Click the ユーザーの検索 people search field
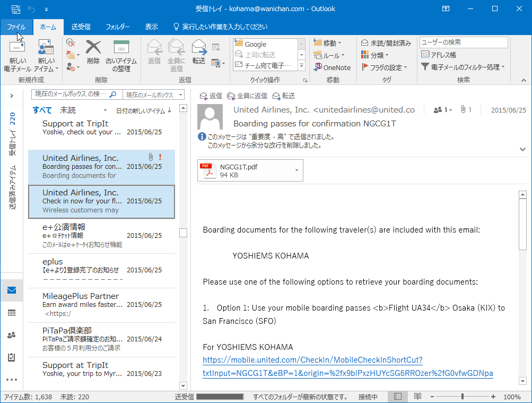 click(464, 42)
